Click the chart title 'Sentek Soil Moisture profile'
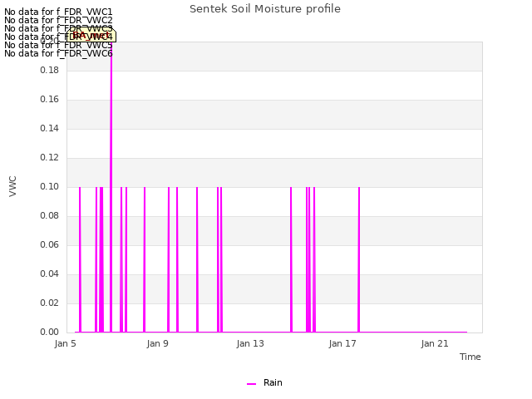Image resolution: width=532 pixels, height=399 pixels. point(265,9)
